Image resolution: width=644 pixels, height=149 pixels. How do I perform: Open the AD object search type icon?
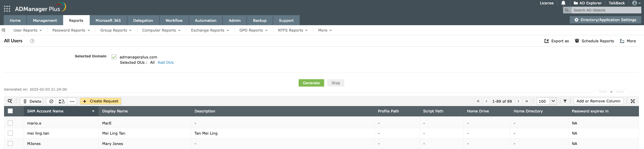tap(567, 10)
